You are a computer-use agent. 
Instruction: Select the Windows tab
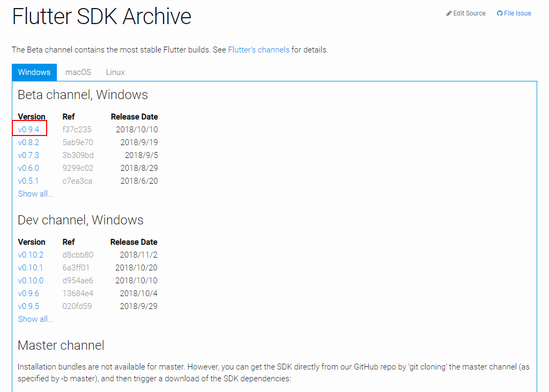coord(34,72)
